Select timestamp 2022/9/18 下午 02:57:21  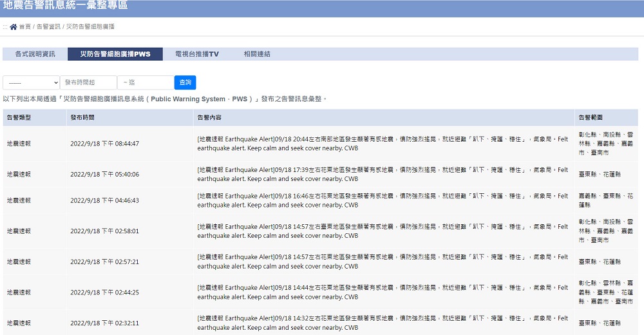tap(105, 262)
